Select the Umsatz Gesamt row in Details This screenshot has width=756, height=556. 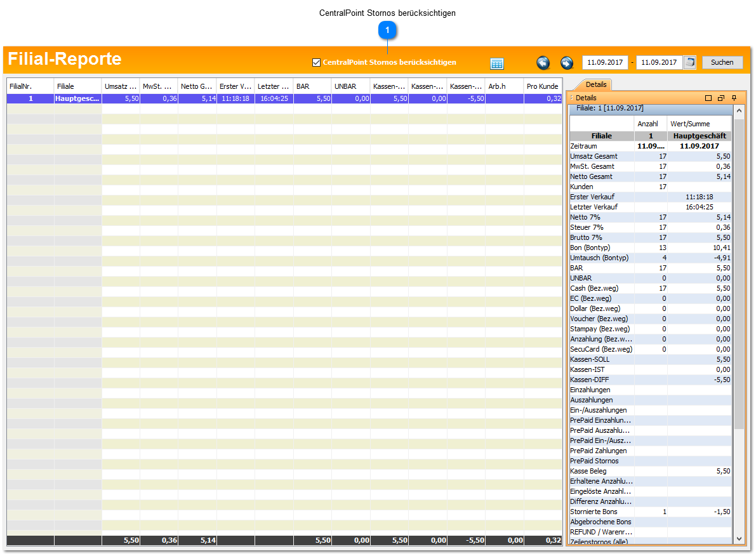(651, 156)
